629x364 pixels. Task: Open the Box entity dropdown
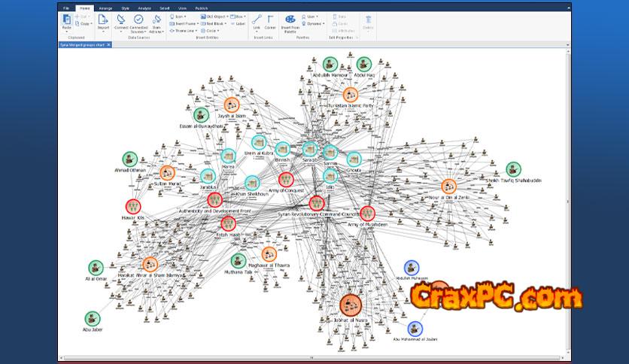click(239, 17)
